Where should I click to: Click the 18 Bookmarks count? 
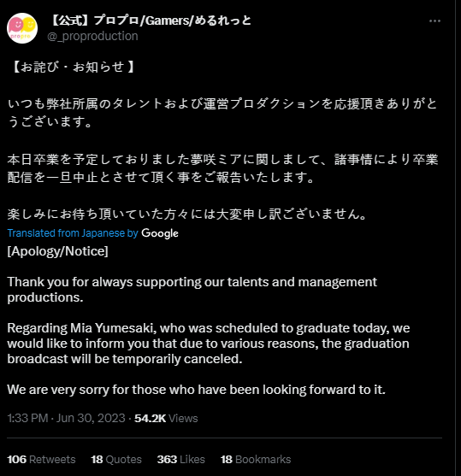(x=256, y=459)
